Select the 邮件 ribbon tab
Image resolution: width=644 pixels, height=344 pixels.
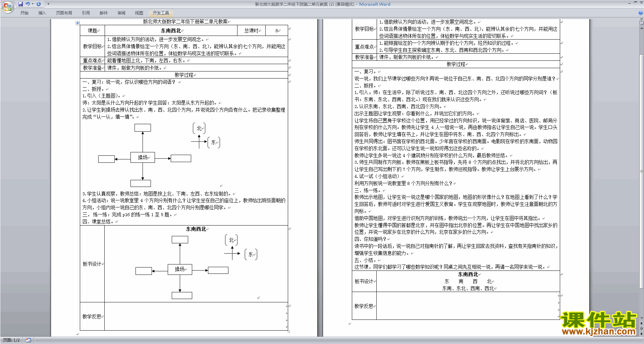(104, 13)
